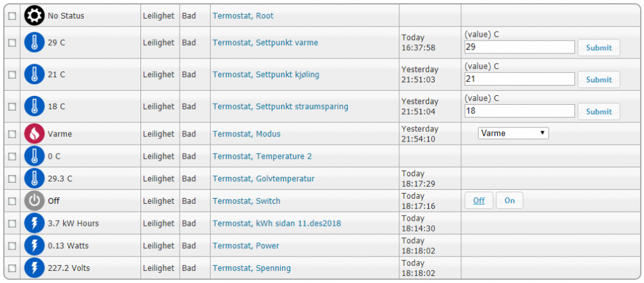The height and width of the screenshot is (283, 644).
Task: Click the thermometer icon next to 29 C
Action: coord(35,42)
